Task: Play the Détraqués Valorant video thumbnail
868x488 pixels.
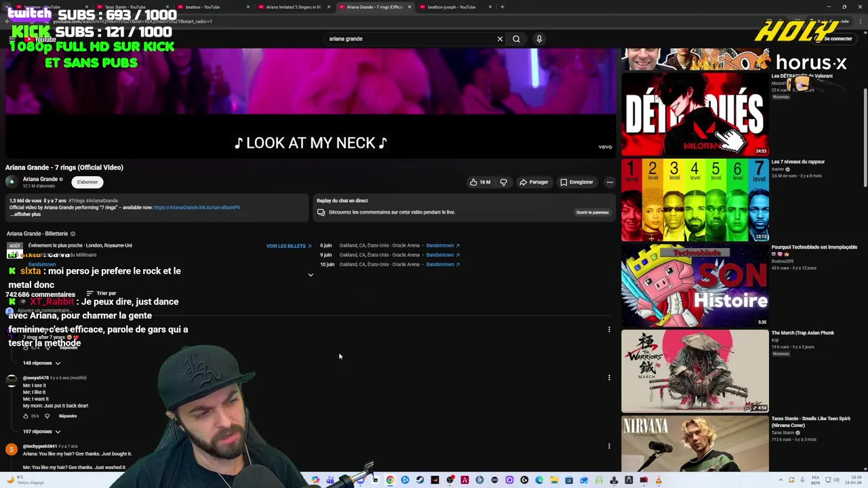Action: click(695, 115)
